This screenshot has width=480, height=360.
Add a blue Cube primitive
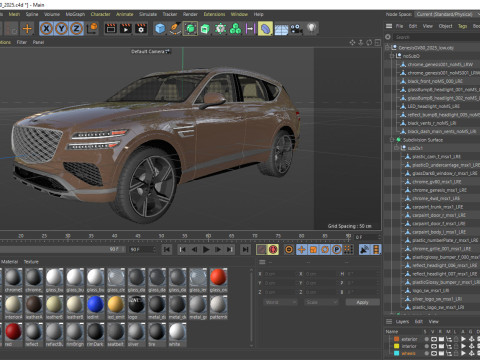coord(160,29)
